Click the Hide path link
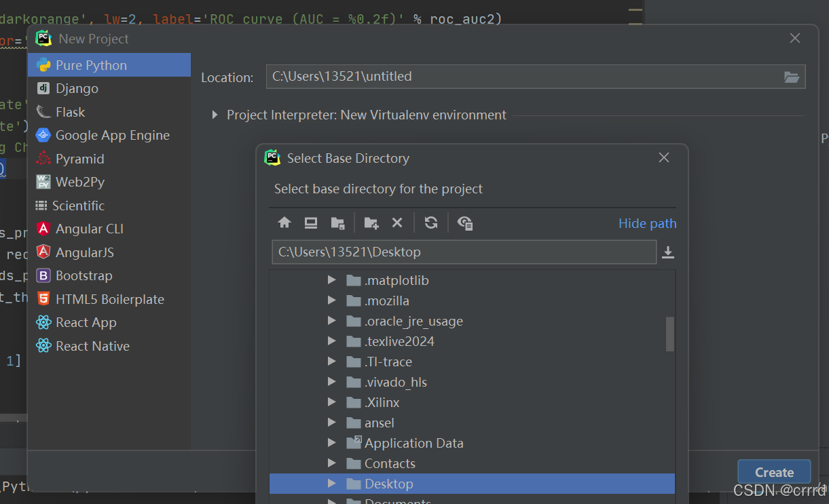 click(647, 223)
